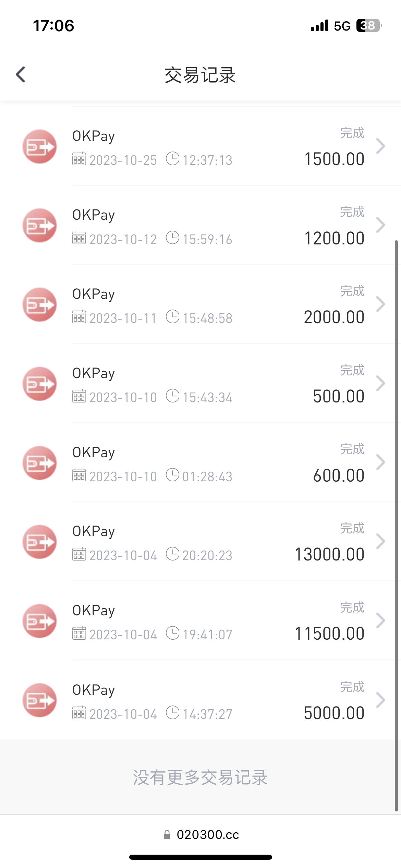Screen dimensions: 401x868
Task: Expand the chevron beside the 1500.00 transaction
Action: tap(380, 146)
